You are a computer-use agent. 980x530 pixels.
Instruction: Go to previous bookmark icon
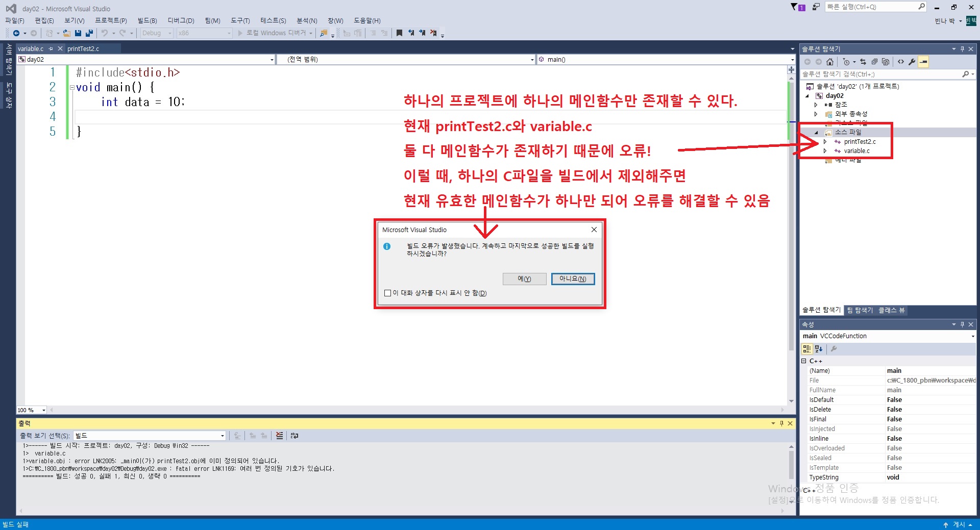(x=411, y=33)
